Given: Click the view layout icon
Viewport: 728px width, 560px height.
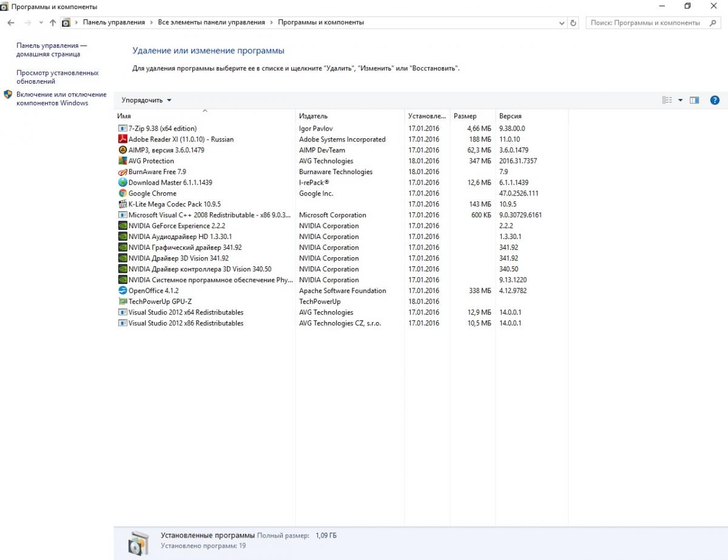Looking at the screenshot, I should (x=667, y=100).
